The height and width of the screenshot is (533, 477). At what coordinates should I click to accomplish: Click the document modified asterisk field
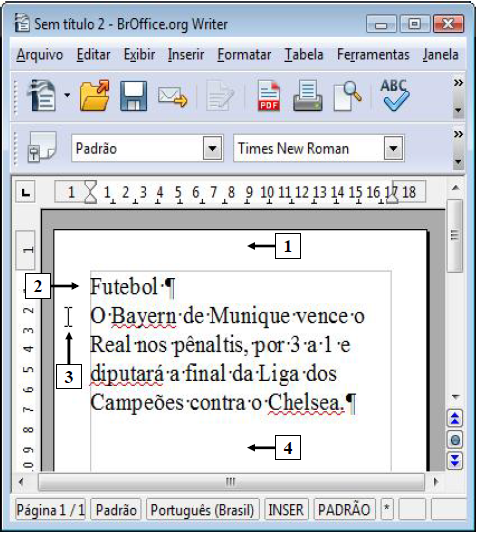387,510
